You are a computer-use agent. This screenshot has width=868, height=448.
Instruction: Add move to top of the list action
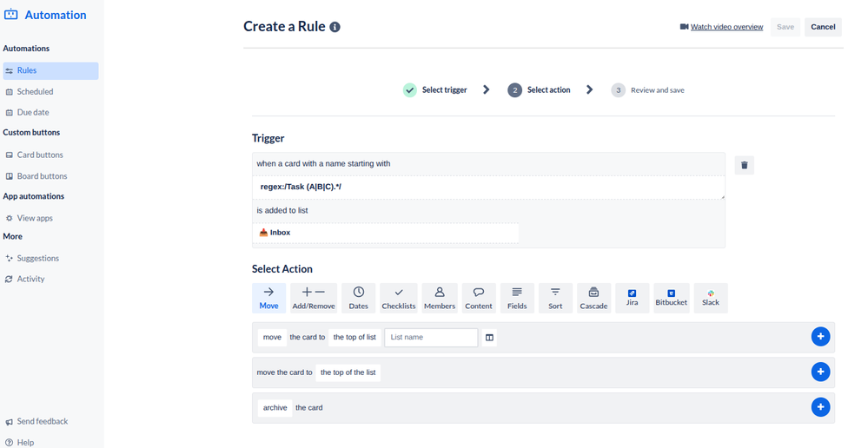pyautogui.click(x=820, y=372)
